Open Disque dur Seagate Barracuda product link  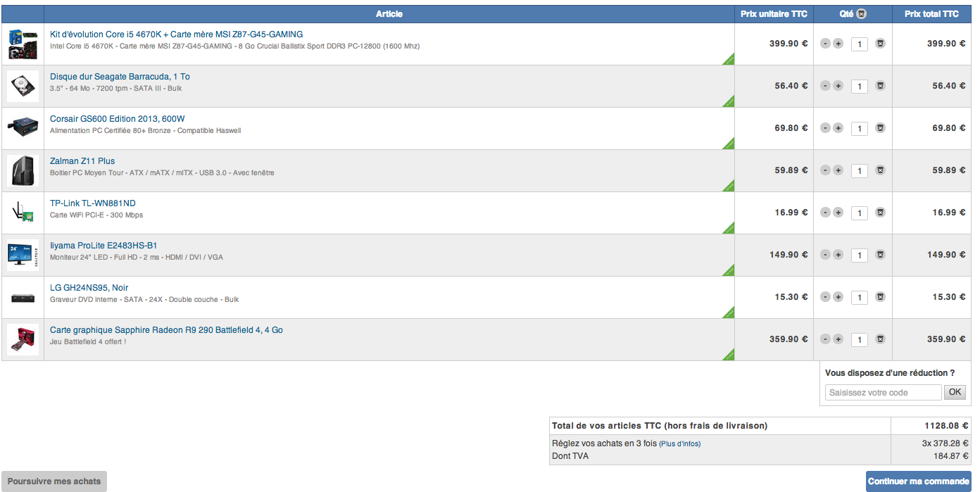point(120,77)
